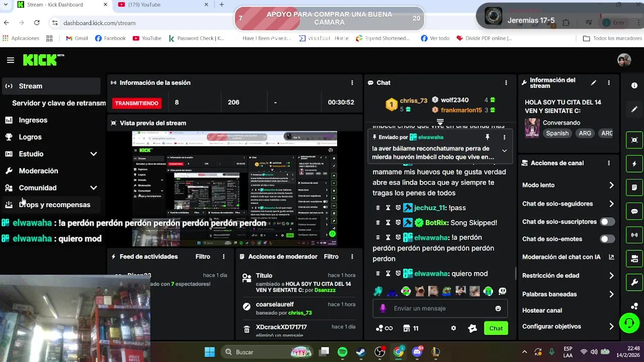Open chriss_73 link in coarselaurelf ban entry
Image resolution: width=644 pixels, height=362 pixels.
click(x=300, y=313)
